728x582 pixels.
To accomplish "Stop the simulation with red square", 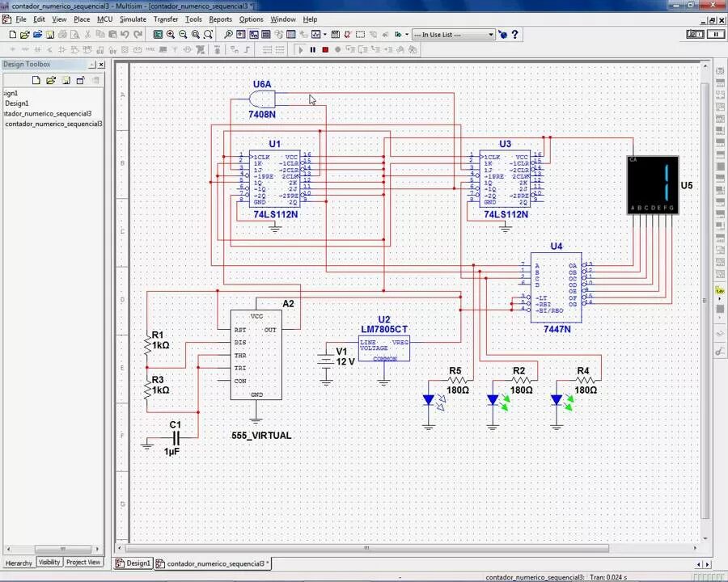I will pyautogui.click(x=325, y=49).
